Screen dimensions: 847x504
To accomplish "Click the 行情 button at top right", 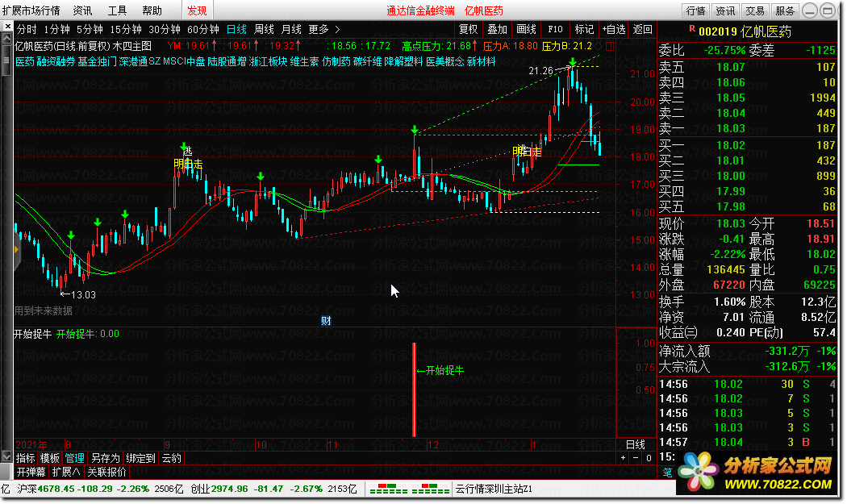I will (695, 10).
